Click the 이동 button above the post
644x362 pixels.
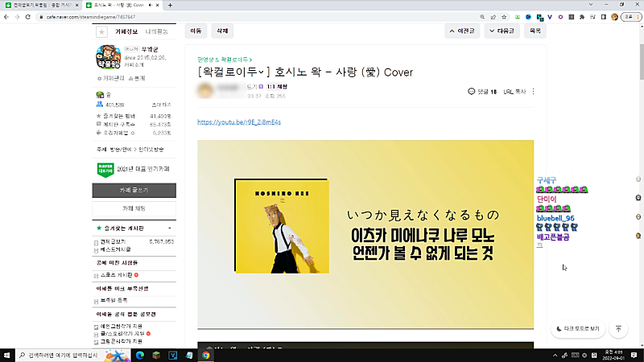[x=196, y=31]
